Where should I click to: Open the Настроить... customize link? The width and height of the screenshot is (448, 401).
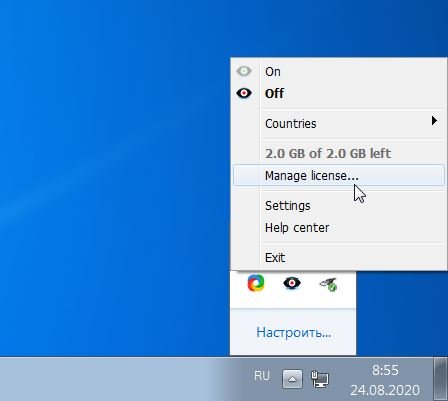pos(294,332)
